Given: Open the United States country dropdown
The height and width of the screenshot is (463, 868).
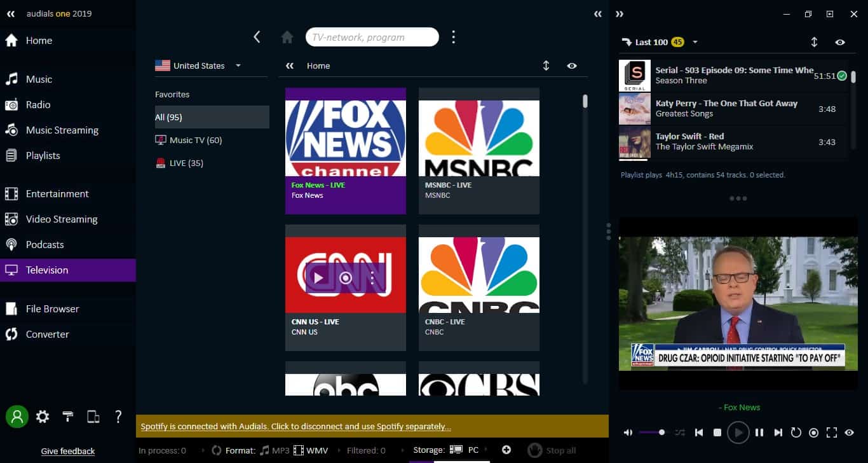Looking at the screenshot, I should [198, 66].
